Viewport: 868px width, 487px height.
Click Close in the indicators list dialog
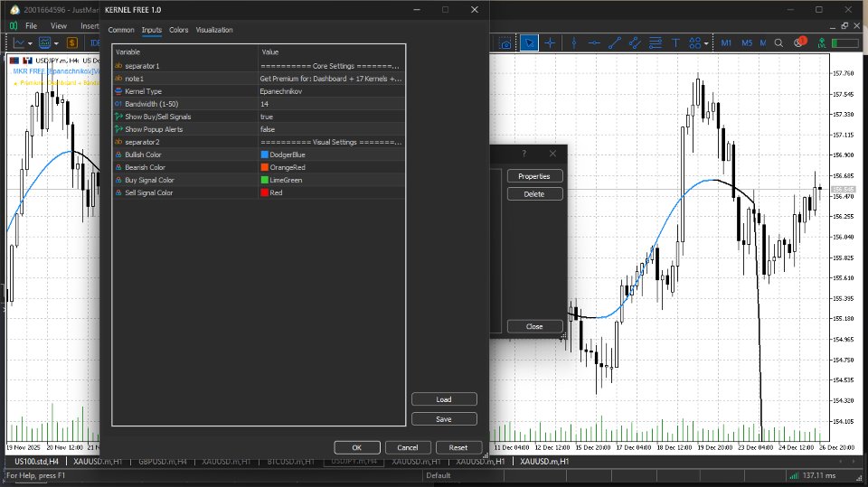point(534,326)
